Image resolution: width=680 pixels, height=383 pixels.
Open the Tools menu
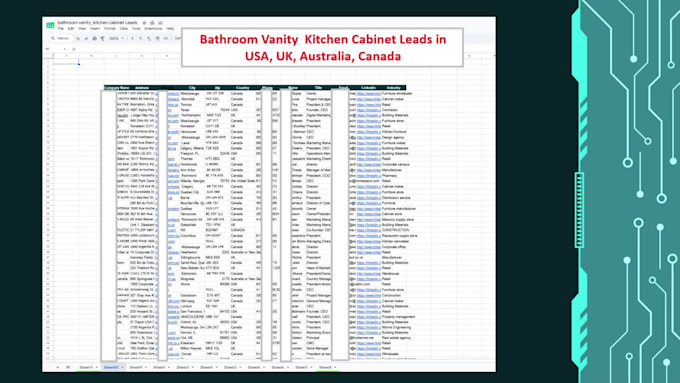click(x=136, y=29)
